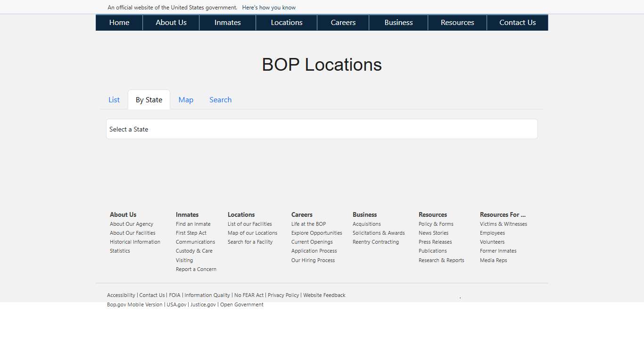Open the Privacy Policy footer link
The image size is (644, 362).
283,295
